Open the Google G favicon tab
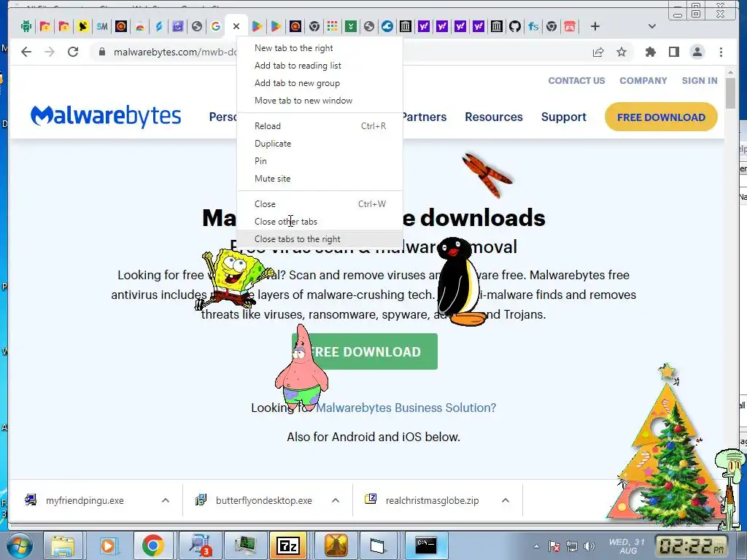The height and width of the screenshot is (560, 747). 216,27
